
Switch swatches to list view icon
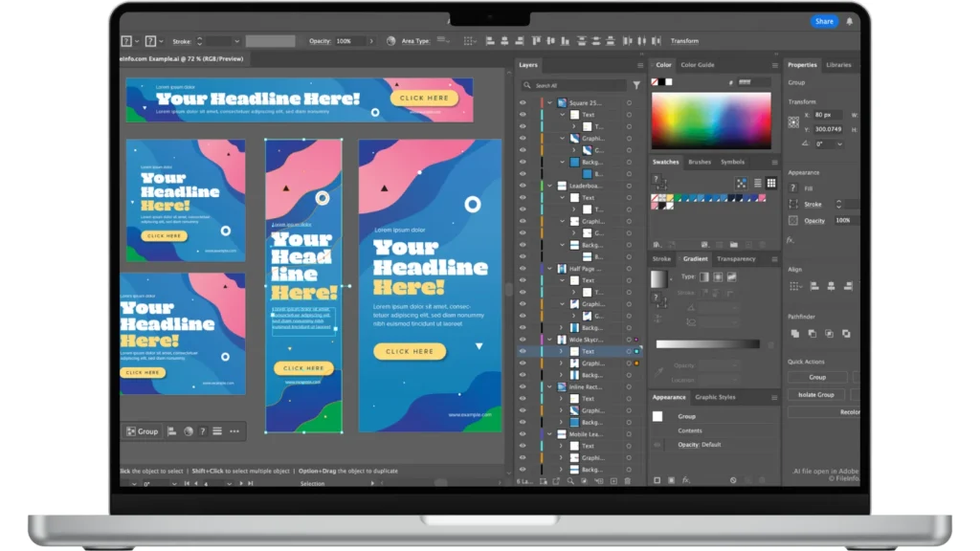(757, 183)
